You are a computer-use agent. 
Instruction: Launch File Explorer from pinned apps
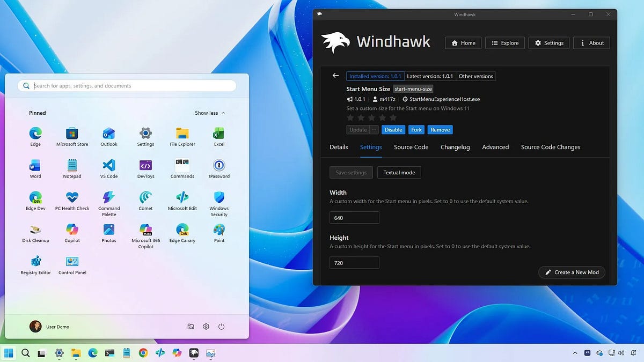pos(182,137)
